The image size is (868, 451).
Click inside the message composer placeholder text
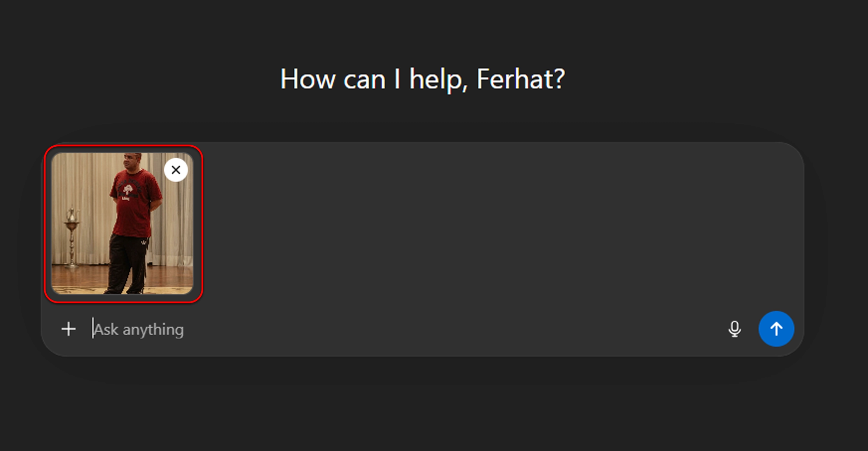[x=139, y=329]
